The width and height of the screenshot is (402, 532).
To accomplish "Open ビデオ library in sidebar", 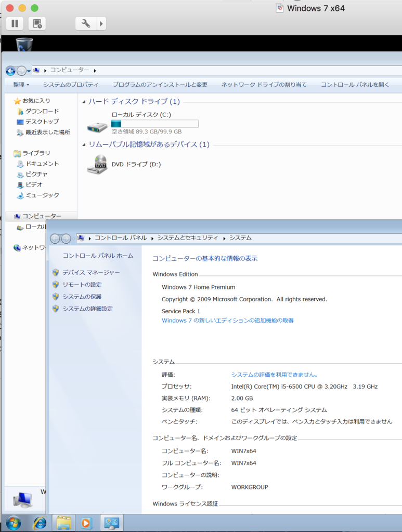I will [34, 184].
